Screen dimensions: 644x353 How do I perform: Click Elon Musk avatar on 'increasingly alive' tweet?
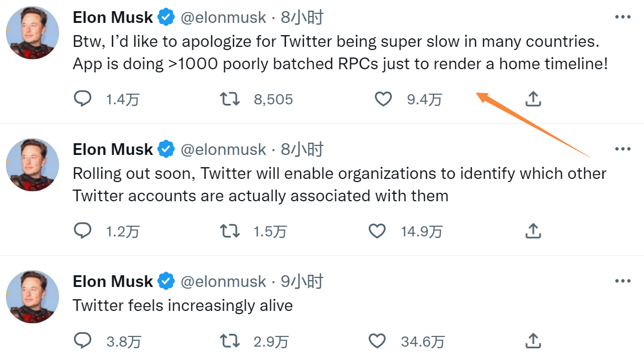[32, 297]
